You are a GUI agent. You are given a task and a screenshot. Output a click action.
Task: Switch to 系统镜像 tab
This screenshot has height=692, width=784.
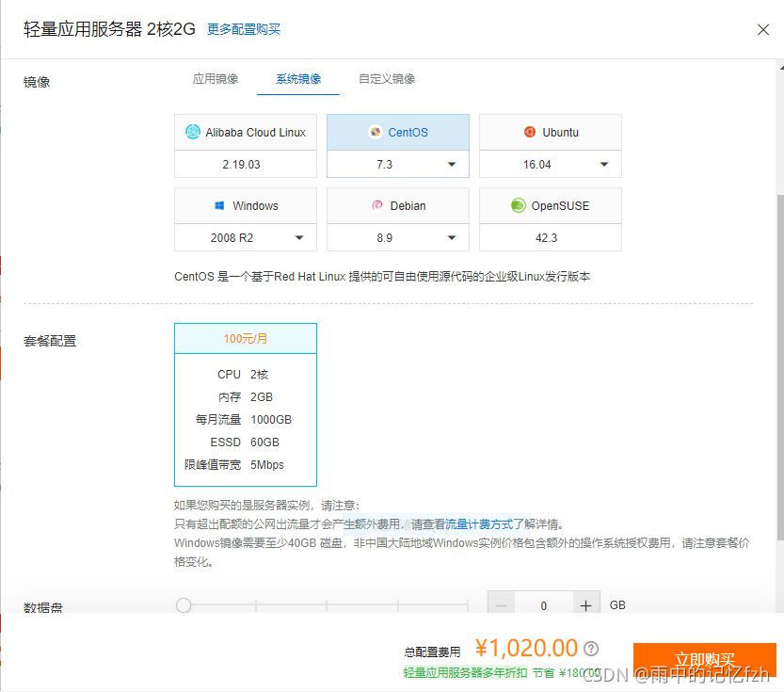[298, 79]
